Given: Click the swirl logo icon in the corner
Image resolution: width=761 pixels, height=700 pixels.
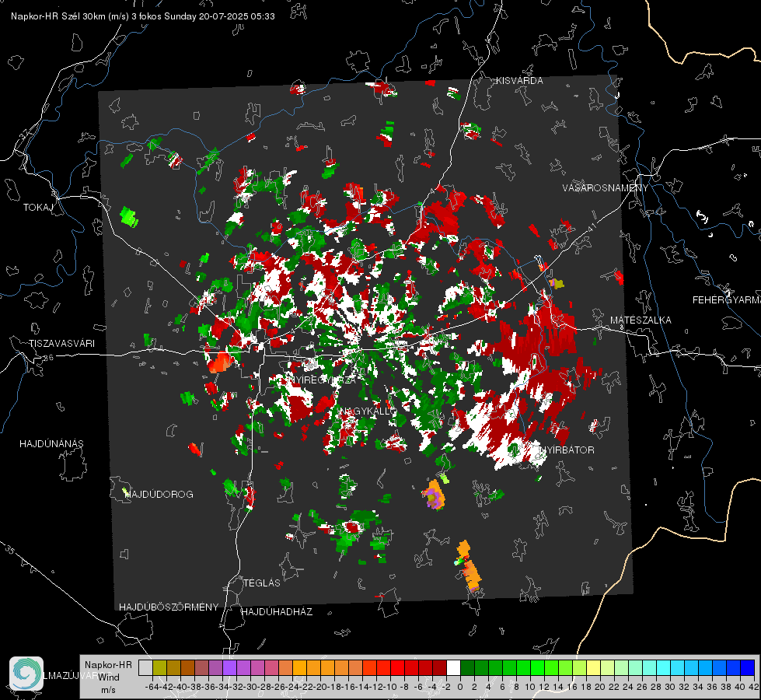Looking at the screenshot, I should (26, 674).
